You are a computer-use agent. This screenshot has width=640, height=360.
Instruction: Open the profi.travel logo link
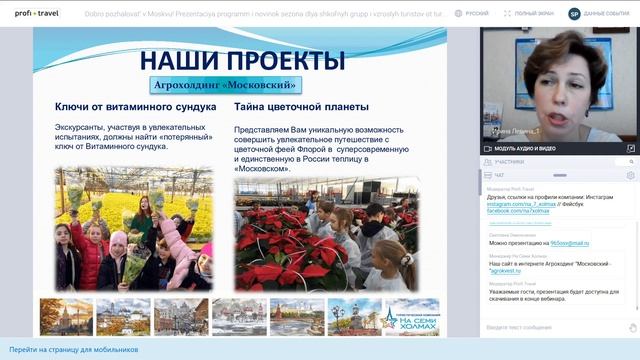pyautogui.click(x=37, y=13)
